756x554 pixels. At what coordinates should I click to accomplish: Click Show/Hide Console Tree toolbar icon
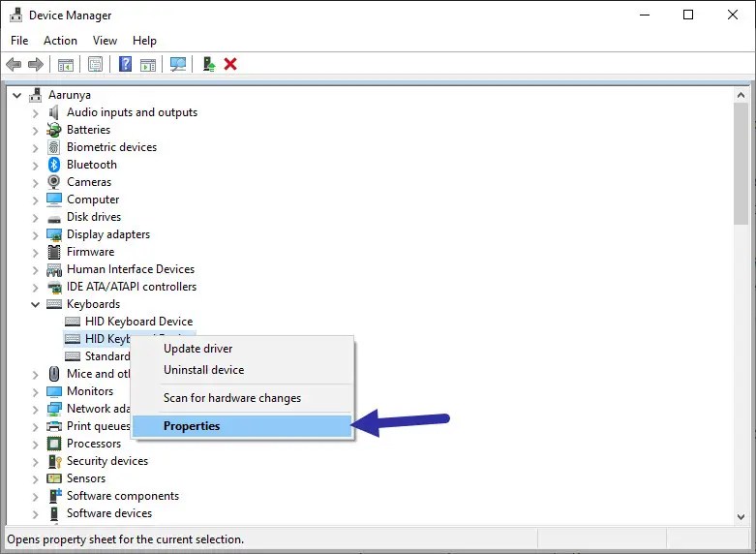[x=66, y=64]
